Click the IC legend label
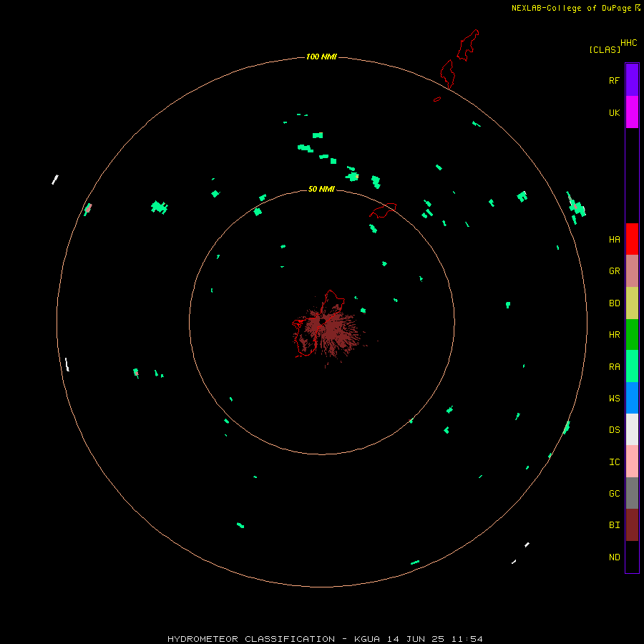The width and height of the screenshot is (644, 644). pos(614,462)
